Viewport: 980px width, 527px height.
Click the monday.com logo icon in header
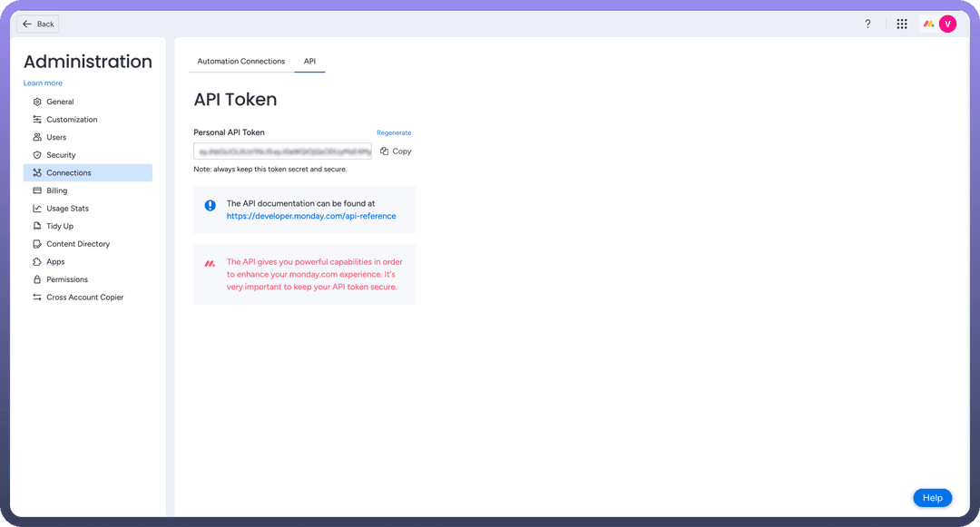928,24
